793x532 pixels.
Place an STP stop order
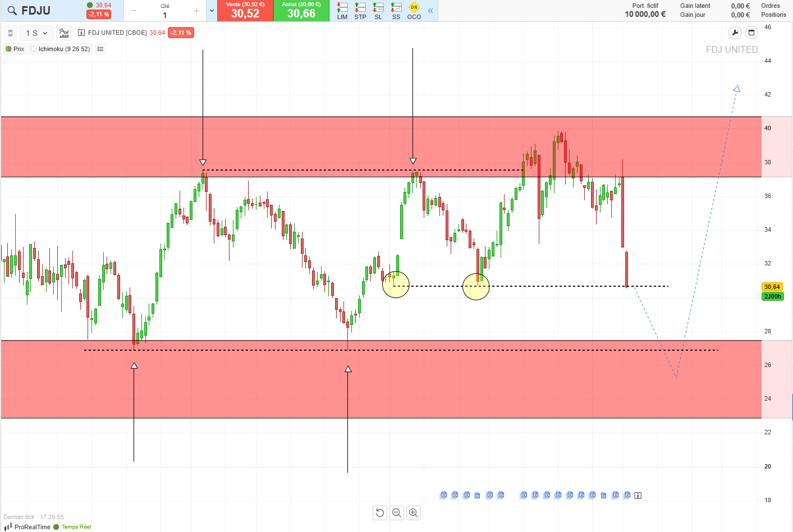point(360,11)
